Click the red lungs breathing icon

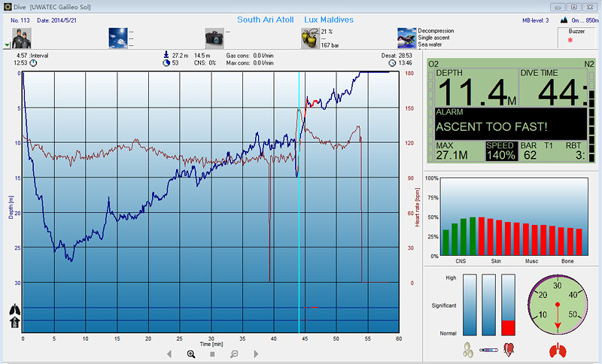coord(558,350)
